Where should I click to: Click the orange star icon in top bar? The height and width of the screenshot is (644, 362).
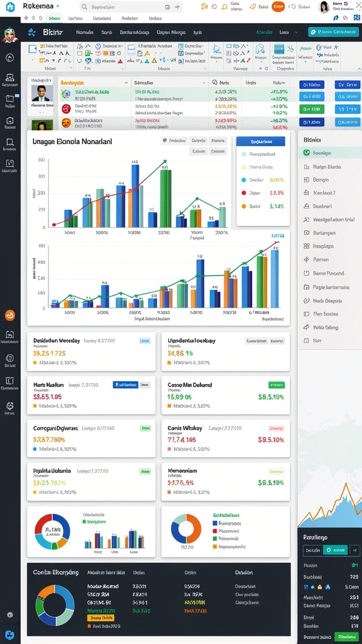pyautogui.click(x=204, y=6)
